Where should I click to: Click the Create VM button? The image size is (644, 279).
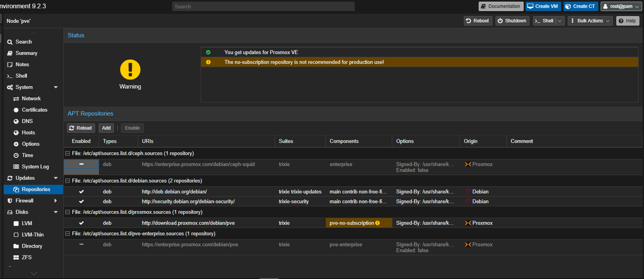pyautogui.click(x=543, y=6)
